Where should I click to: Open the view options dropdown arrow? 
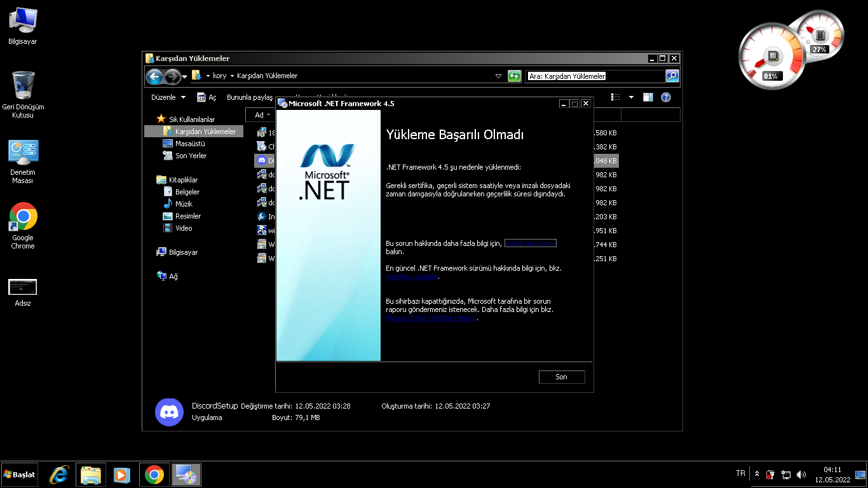tap(631, 97)
